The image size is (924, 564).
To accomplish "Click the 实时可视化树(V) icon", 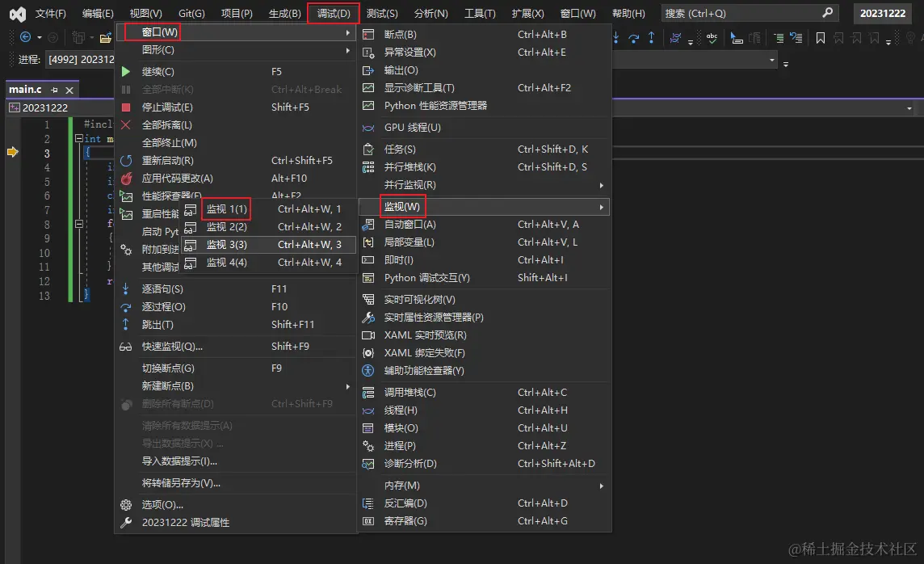I will [368, 300].
